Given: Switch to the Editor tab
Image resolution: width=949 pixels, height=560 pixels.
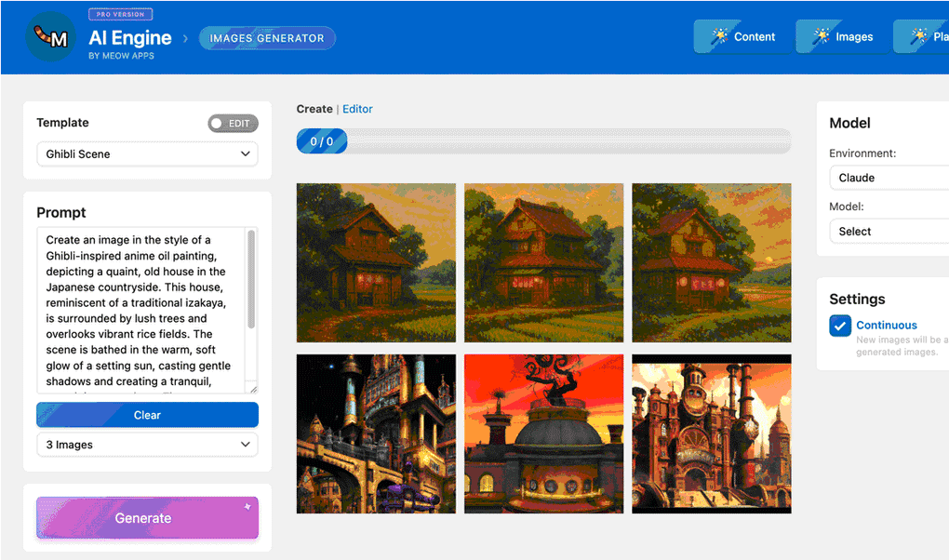Looking at the screenshot, I should (357, 109).
